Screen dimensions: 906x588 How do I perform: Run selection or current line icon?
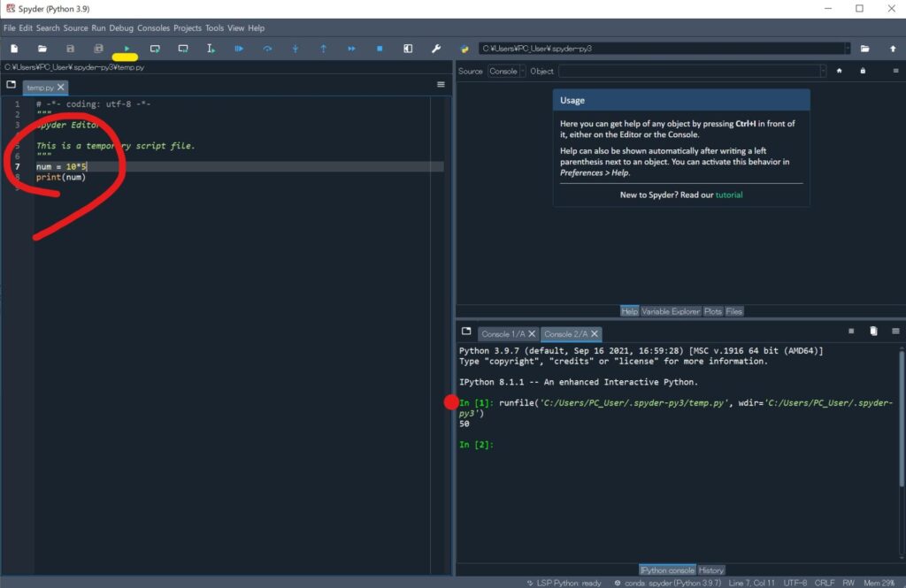211,49
